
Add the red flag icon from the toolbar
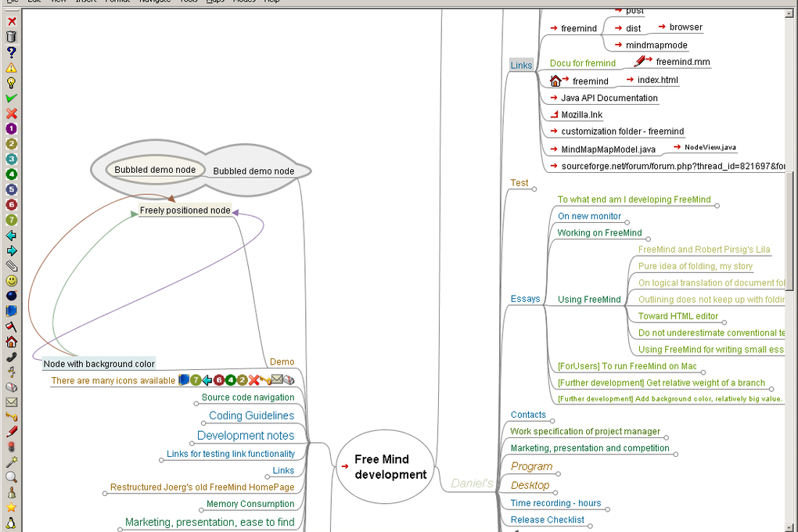click(x=11, y=326)
